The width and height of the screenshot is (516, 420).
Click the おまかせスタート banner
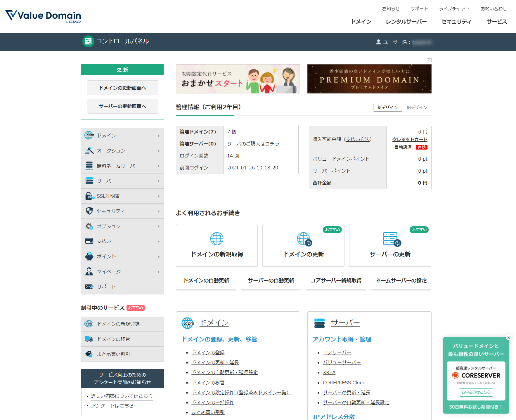click(x=238, y=79)
